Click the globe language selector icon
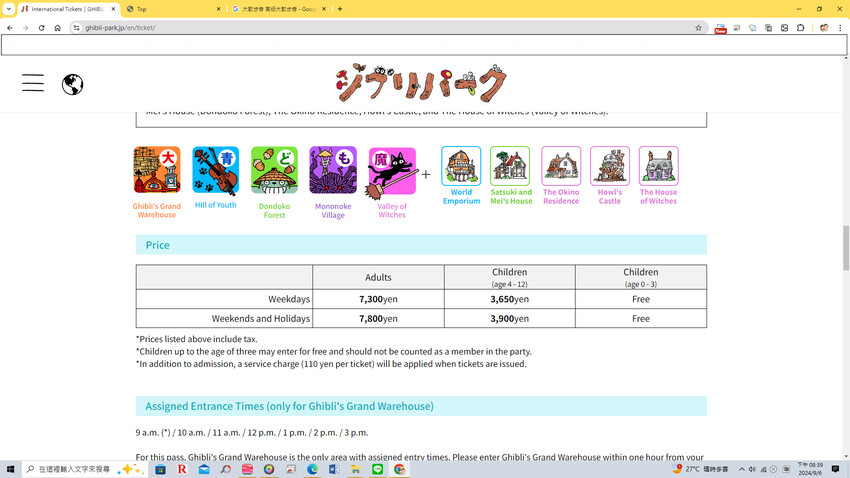This screenshot has width=850, height=478. 73,84
